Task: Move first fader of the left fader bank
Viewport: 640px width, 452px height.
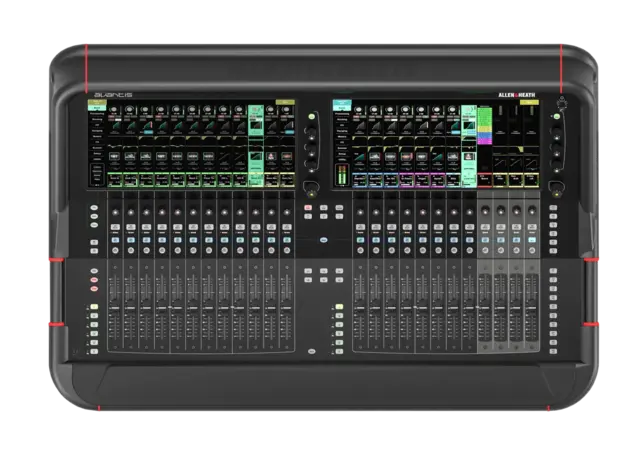Action: 115,307
